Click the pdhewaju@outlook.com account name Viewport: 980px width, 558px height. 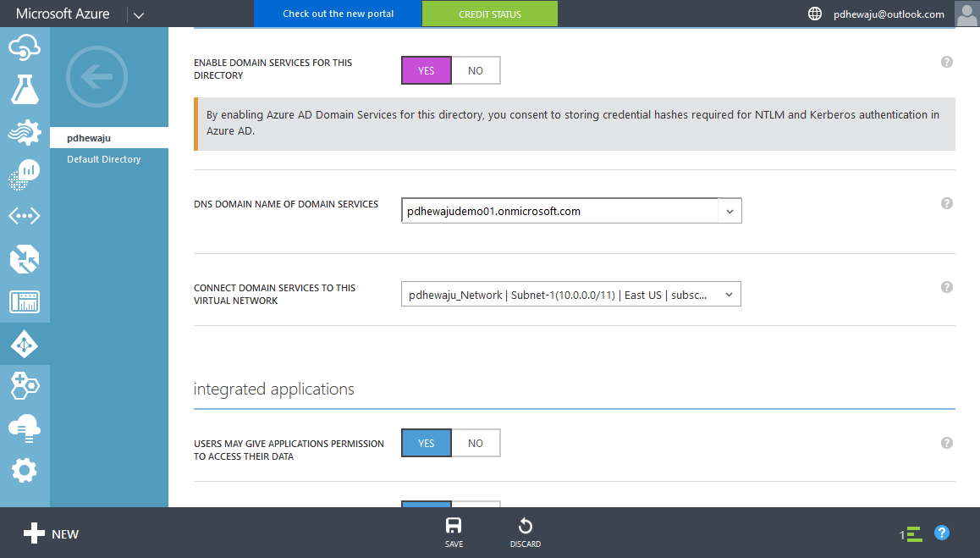(x=889, y=14)
